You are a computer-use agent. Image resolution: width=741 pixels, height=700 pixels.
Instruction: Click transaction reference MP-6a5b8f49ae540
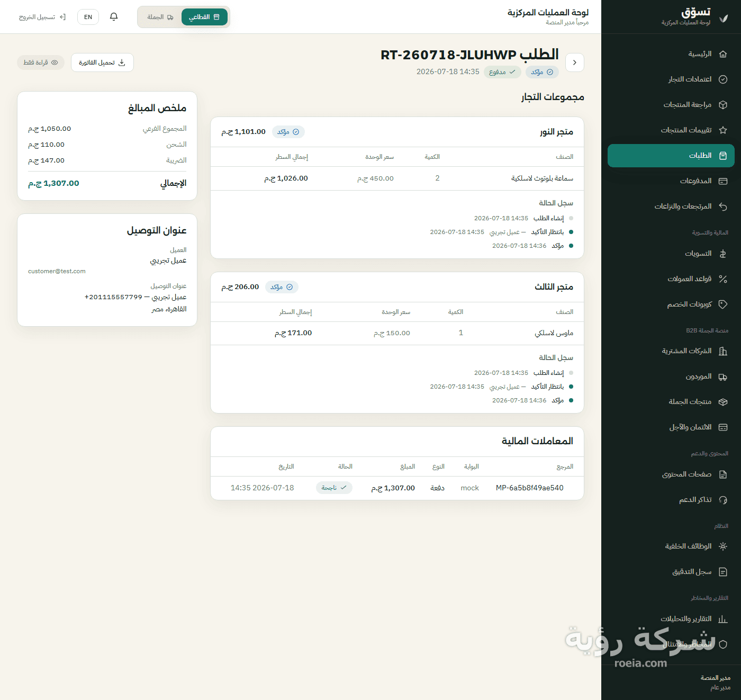tap(529, 488)
